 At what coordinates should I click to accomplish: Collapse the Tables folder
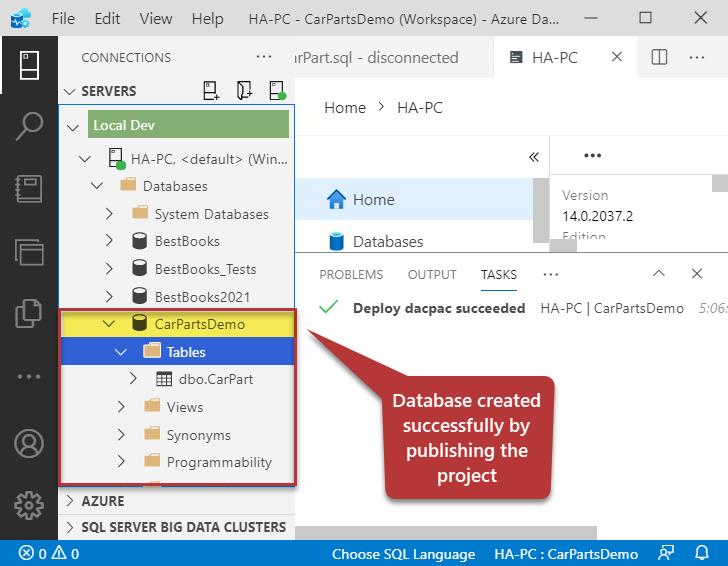121,352
